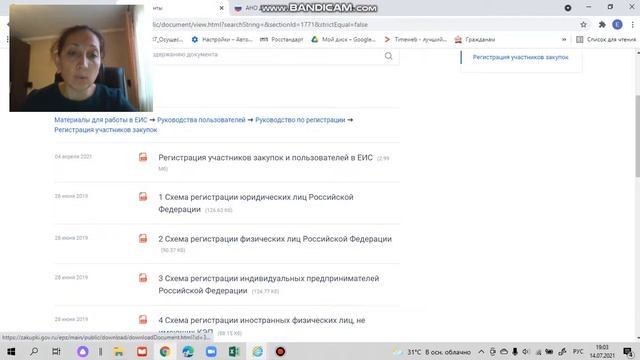Open the Chrome profile avatar
The height and width of the screenshot is (360, 640).
pos(617,25)
